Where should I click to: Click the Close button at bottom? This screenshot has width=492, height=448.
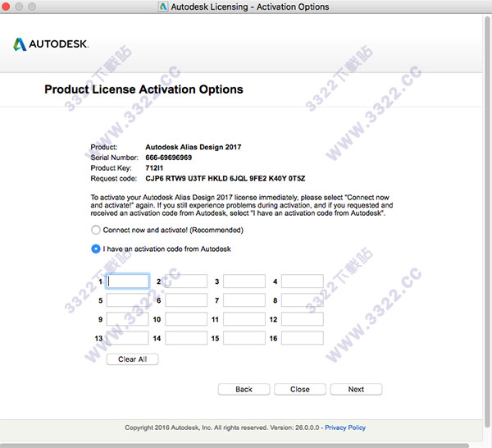pos(299,389)
